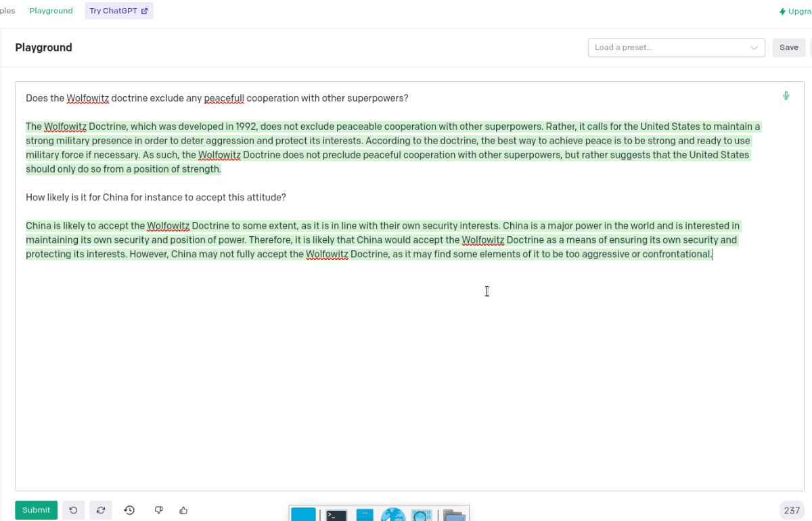
Task: Click the undo last completion icon
Action: [x=73, y=510]
